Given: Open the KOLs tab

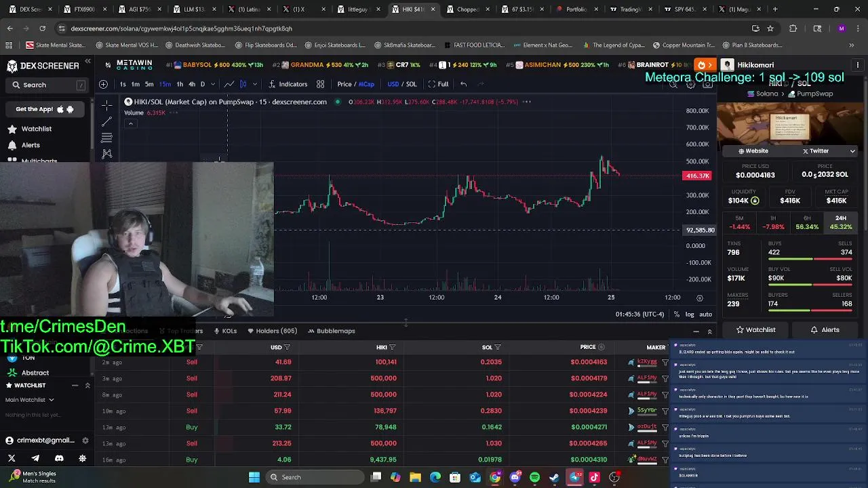Looking at the screenshot, I should (x=225, y=331).
